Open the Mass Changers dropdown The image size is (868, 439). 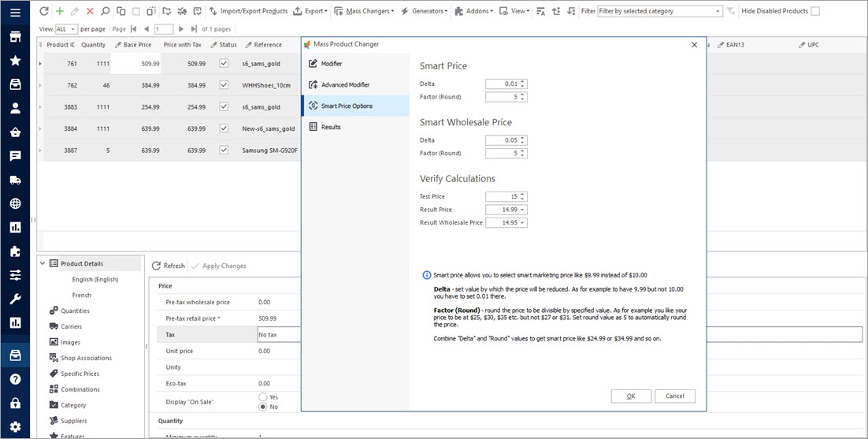coord(364,11)
